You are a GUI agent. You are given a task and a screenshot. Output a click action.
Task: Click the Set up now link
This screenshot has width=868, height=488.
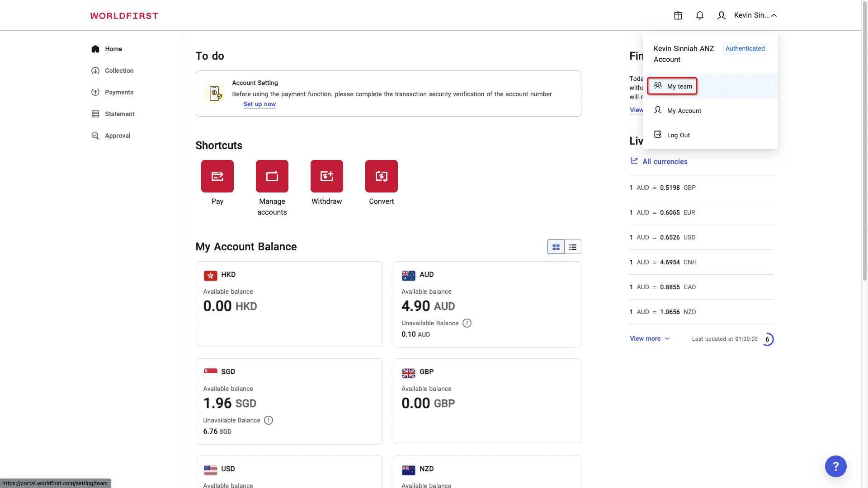pyautogui.click(x=259, y=104)
